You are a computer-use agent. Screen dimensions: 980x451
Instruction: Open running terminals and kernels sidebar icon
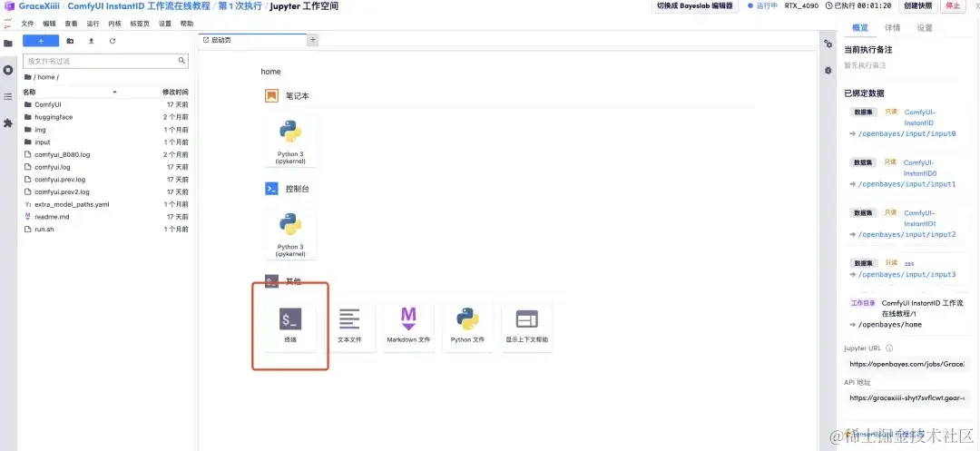[8, 70]
